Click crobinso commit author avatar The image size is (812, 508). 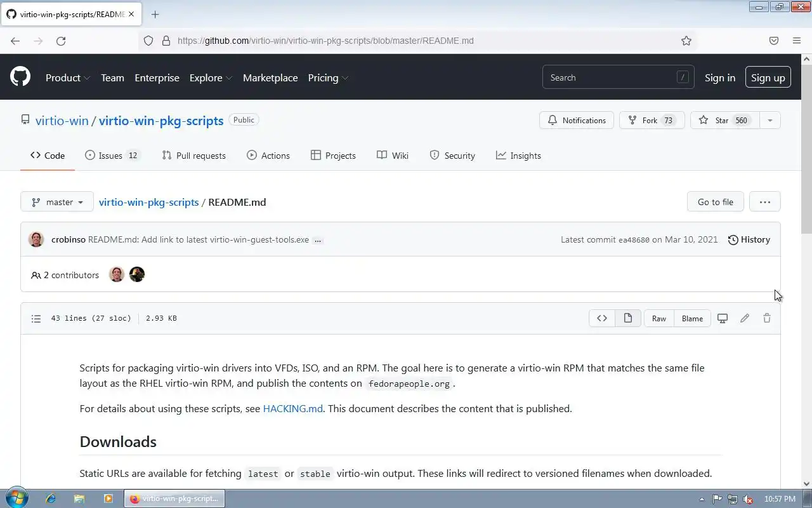(36, 239)
